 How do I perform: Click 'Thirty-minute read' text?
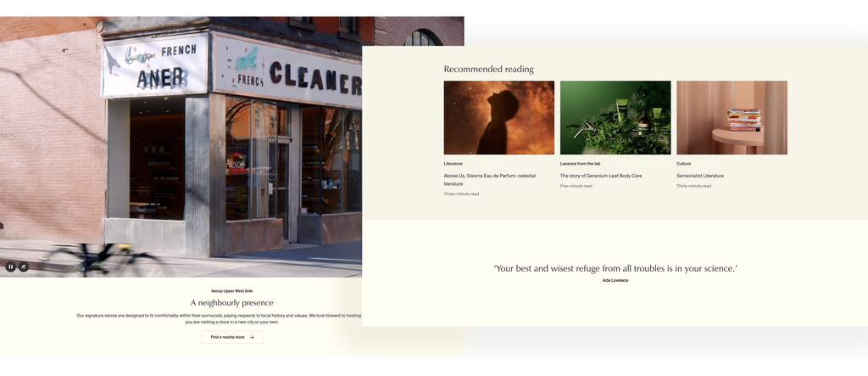(x=693, y=187)
